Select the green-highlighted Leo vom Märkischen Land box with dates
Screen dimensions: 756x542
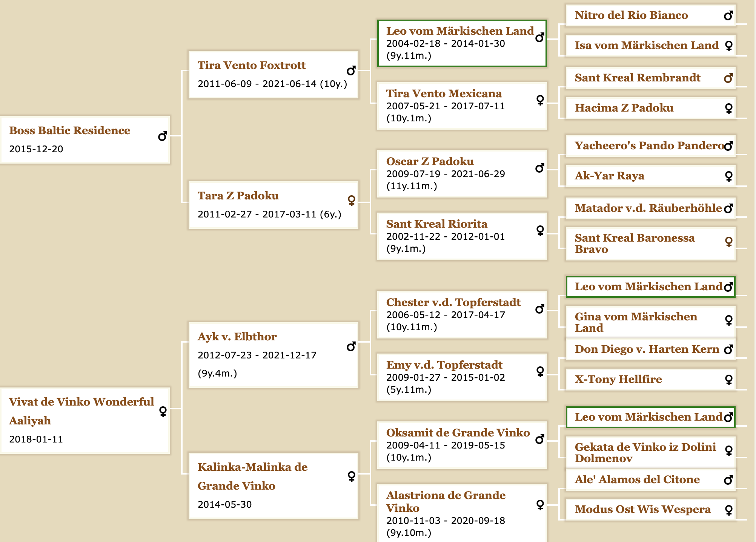coord(462,43)
